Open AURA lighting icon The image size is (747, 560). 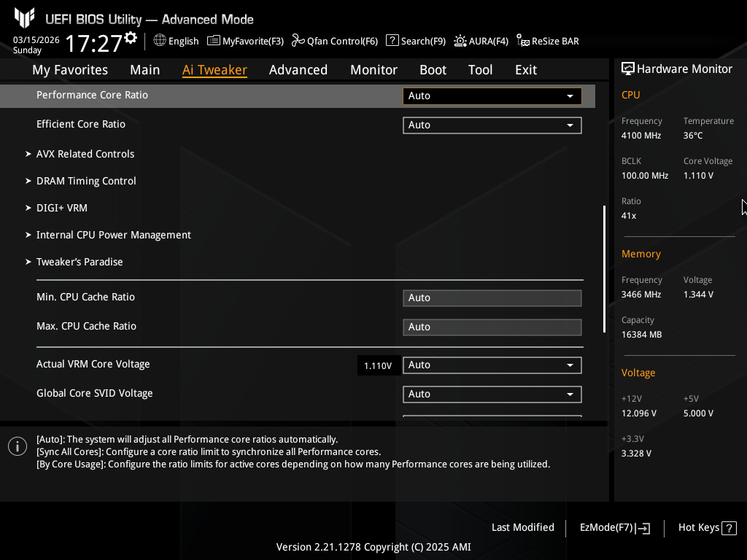pos(460,41)
